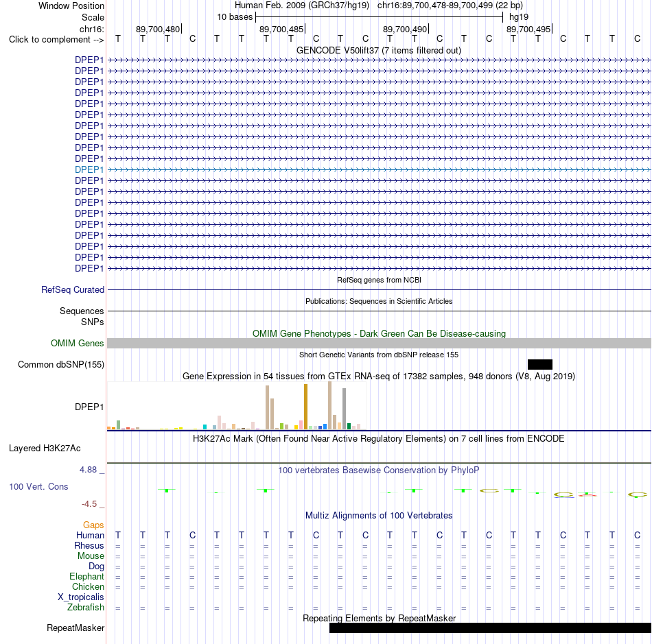Open 'Repeating Elements by RepeatMasker' track title
652x644 pixels.
point(380,618)
